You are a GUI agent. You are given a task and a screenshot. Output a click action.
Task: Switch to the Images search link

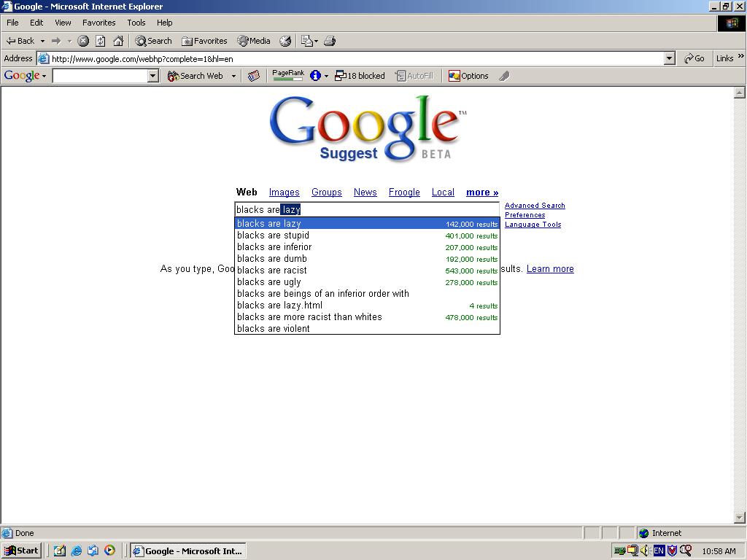tap(284, 192)
